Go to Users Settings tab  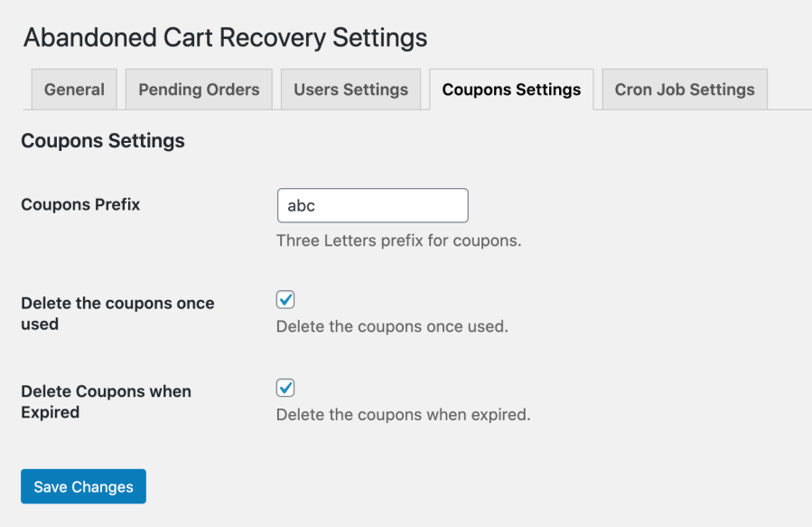click(350, 89)
